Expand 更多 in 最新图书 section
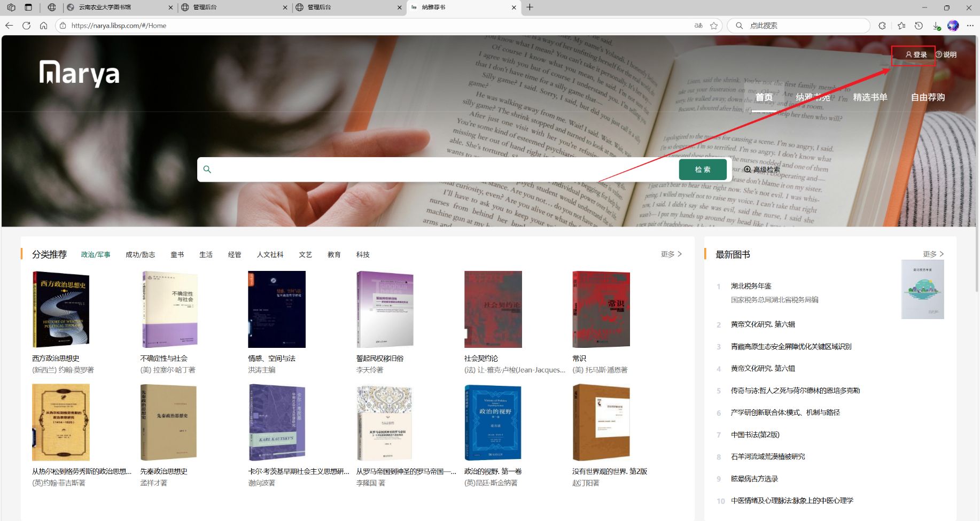The height and width of the screenshot is (521, 980). coord(933,254)
